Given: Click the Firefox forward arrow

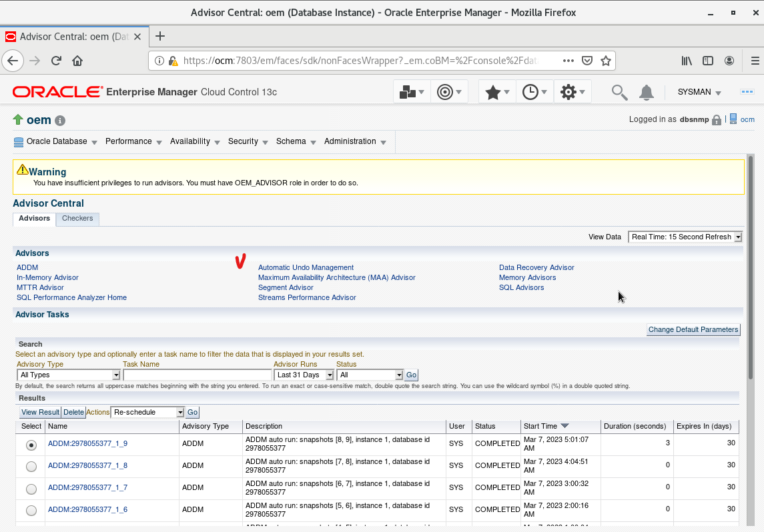Looking at the screenshot, I should pos(35,61).
